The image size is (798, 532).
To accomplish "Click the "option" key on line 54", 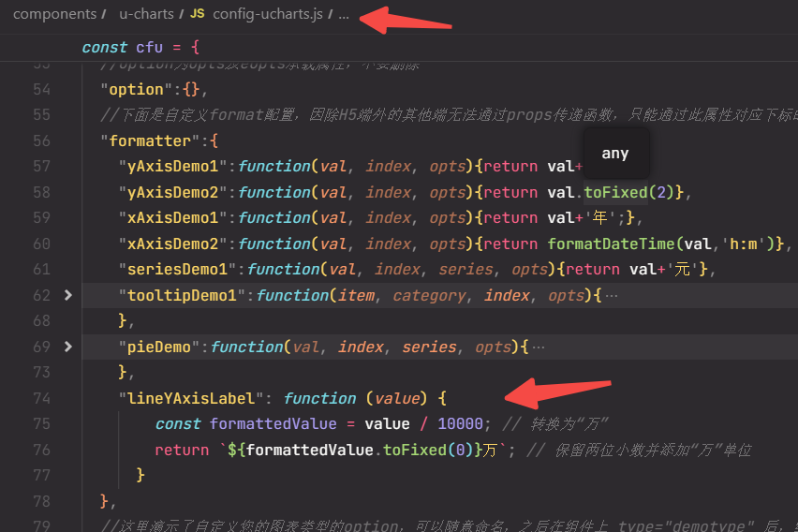I will 137,90.
